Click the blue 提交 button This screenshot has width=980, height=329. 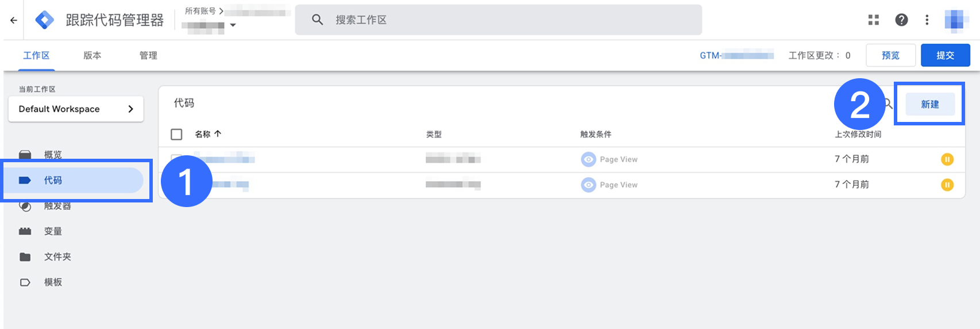pos(945,55)
